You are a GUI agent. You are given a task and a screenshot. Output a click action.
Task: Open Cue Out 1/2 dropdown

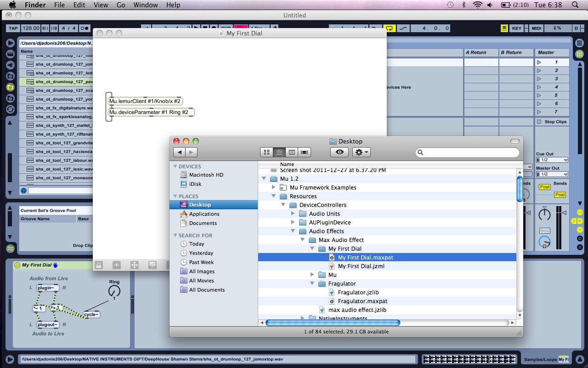[552, 160]
